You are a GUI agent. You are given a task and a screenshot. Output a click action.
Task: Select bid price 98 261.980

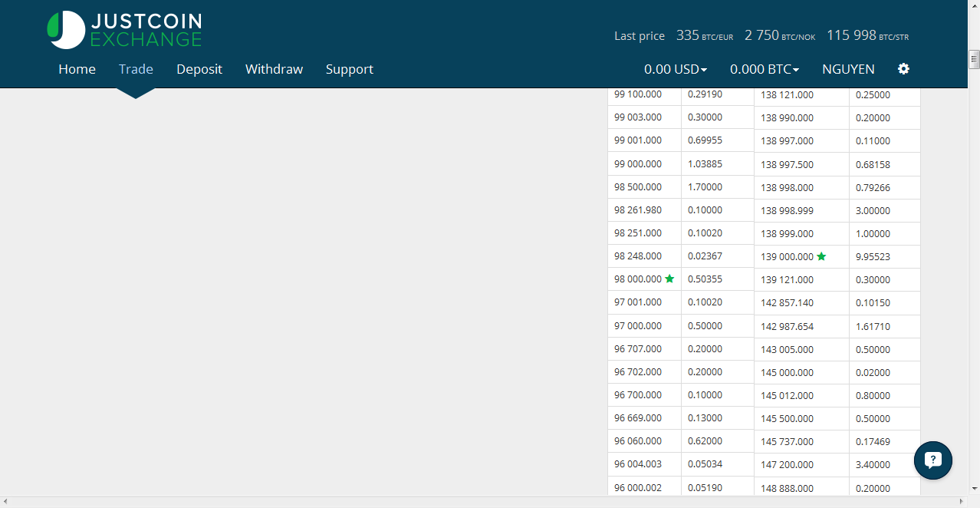click(638, 209)
